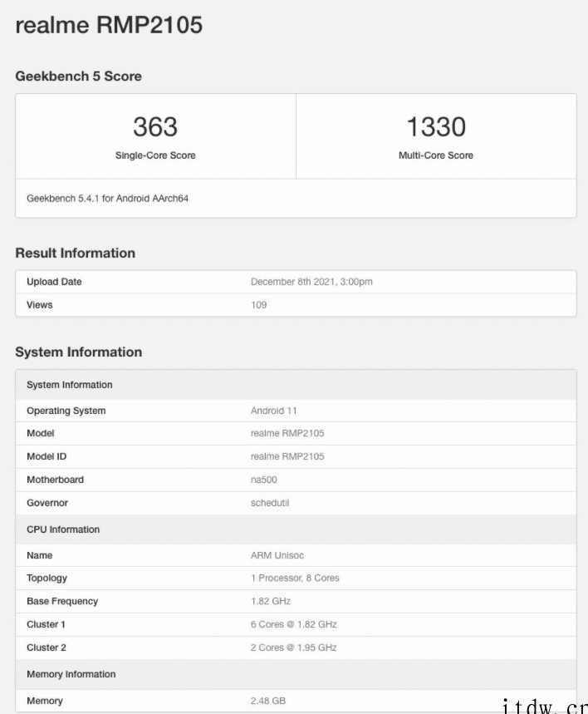Image resolution: width=588 pixels, height=714 pixels.
Task: Select the base frequency '1.82 GHz'
Action: click(271, 602)
